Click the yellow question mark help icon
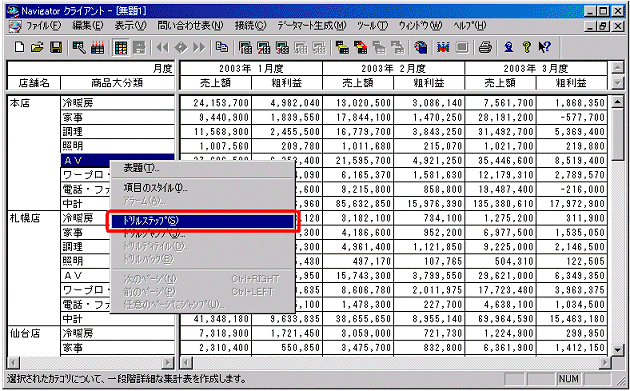 click(x=527, y=47)
